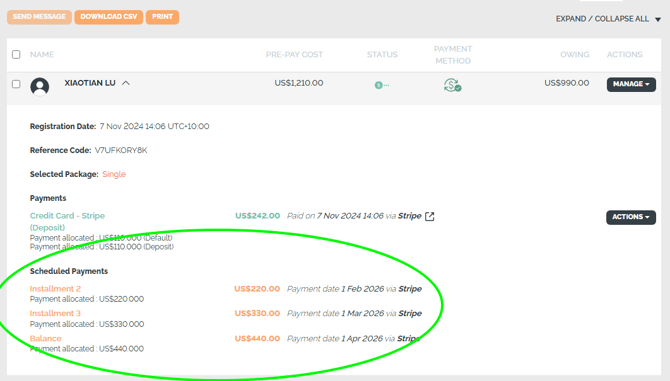
Task: Click the Actions column header
Action: 625,54
